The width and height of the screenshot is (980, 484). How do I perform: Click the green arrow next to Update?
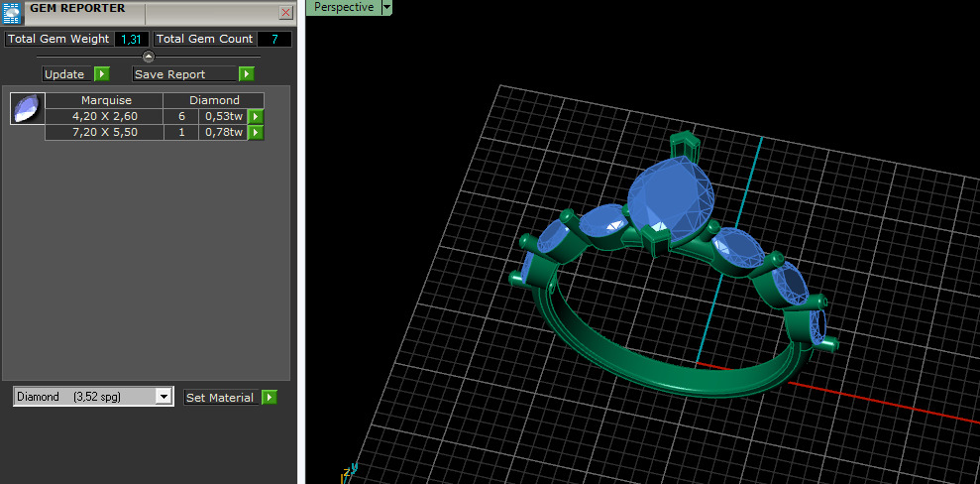tap(102, 74)
